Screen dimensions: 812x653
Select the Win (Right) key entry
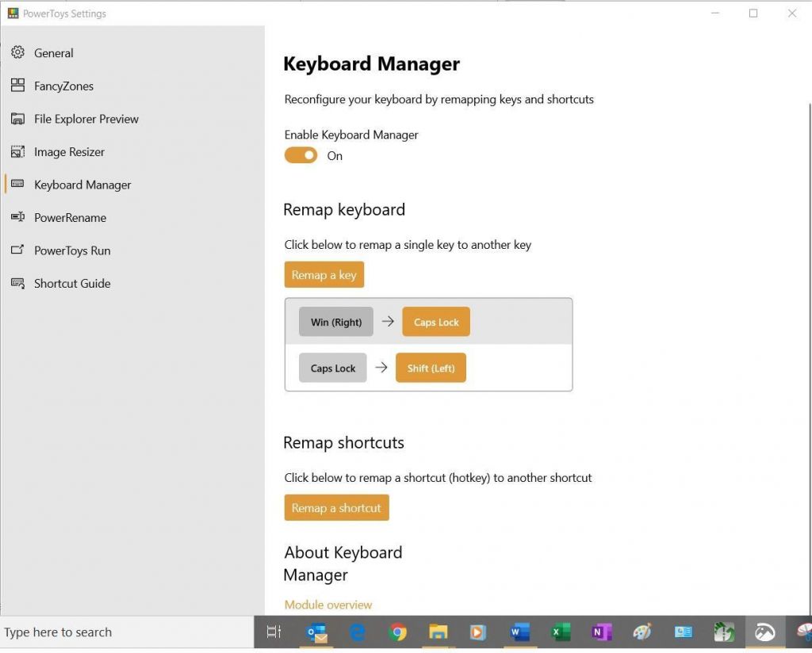pyautogui.click(x=335, y=322)
